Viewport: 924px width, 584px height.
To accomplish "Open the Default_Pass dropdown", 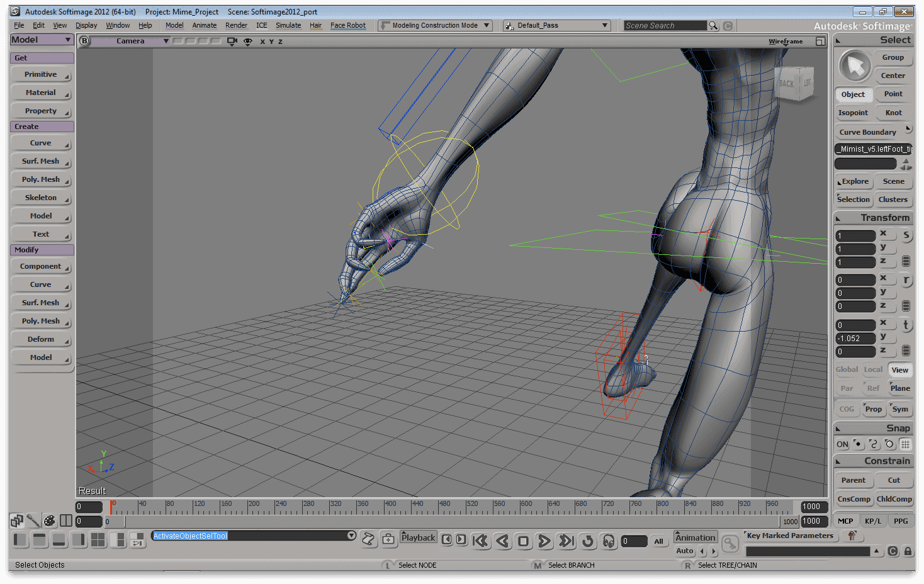I will [x=557, y=26].
